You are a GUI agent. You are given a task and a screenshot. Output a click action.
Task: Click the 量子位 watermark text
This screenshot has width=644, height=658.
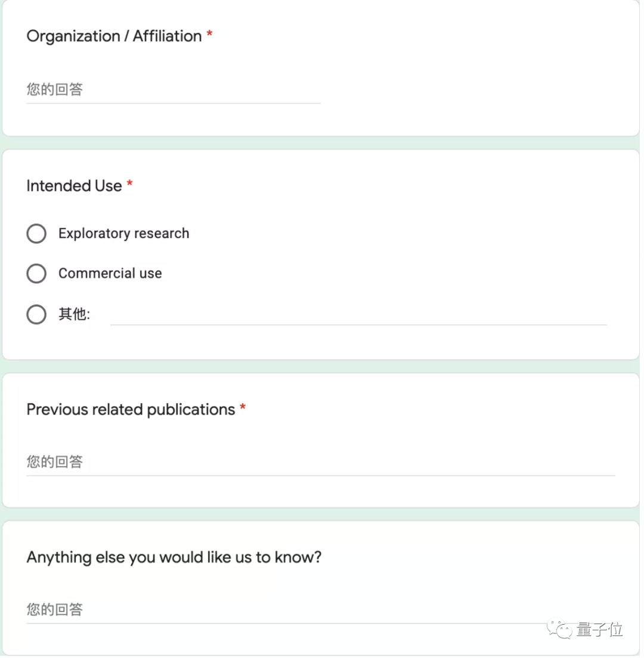click(x=599, y=629)
